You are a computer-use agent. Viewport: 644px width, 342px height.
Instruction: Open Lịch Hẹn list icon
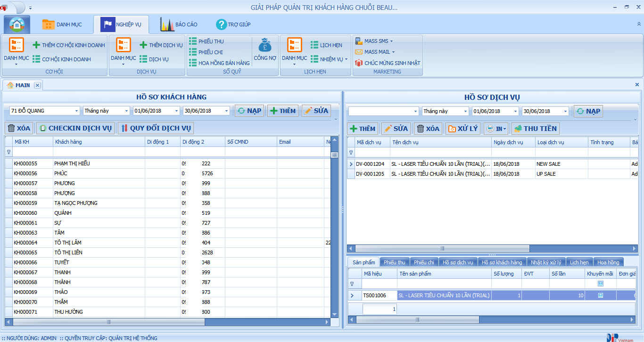coord(314,45)
